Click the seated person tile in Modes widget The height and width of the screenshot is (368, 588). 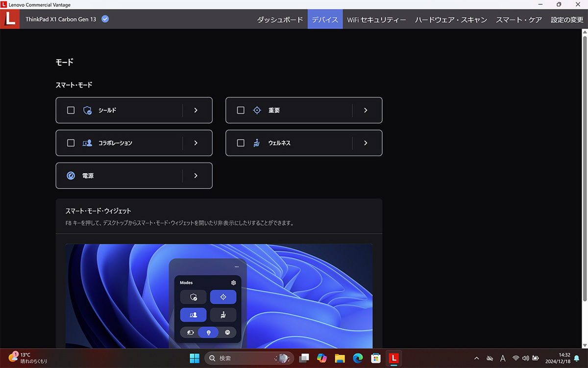pyautogui.click(x=223, y=315)
